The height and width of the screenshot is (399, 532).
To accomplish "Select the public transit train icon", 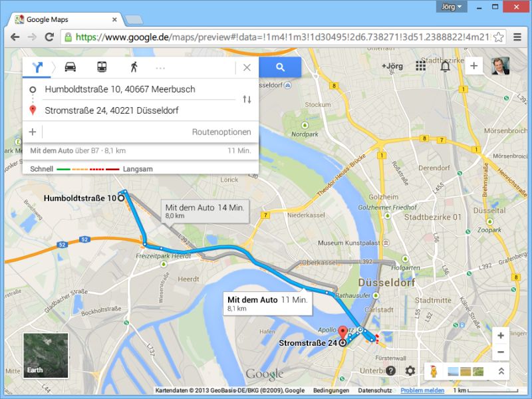I will coord(102,67).
